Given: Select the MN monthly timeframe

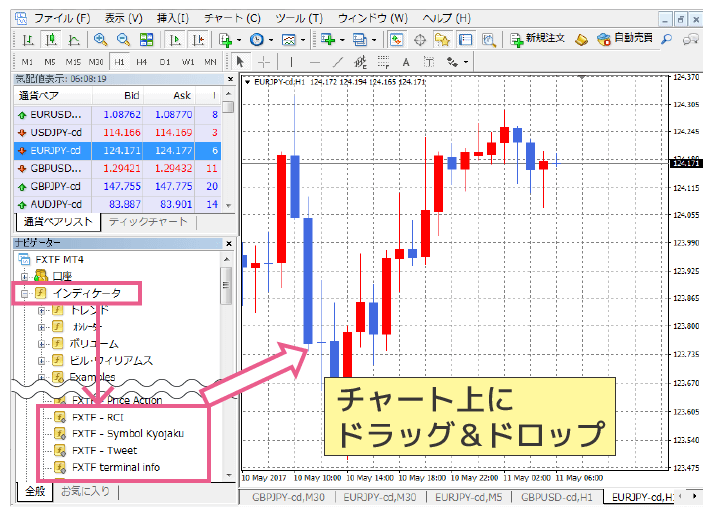Looking at the screenshot, I should [x=210, y=62].
